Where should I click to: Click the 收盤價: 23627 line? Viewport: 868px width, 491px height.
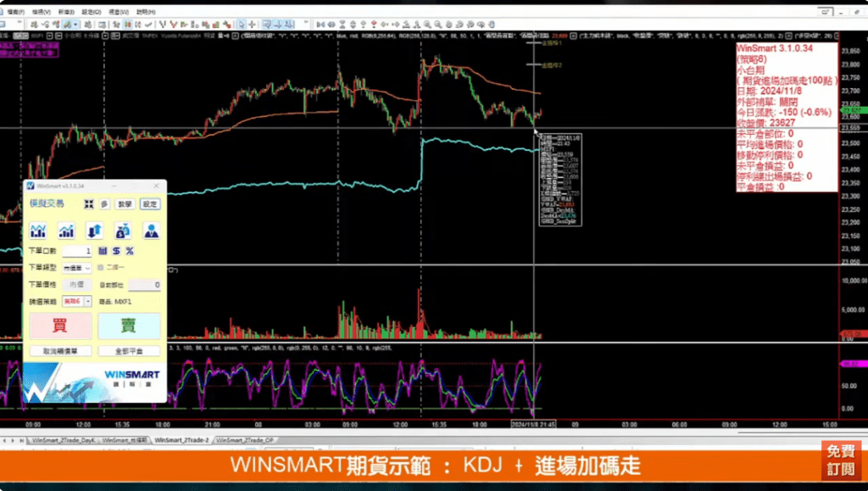765,123
